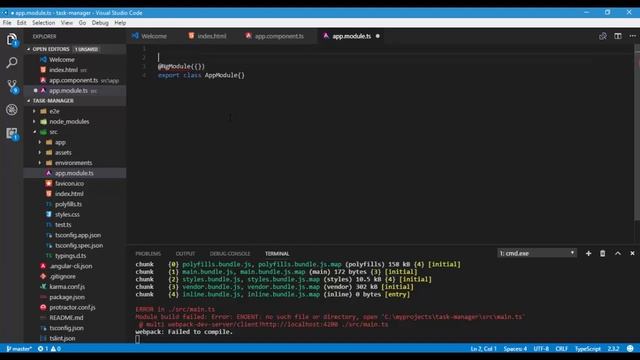
Task: Open styles.css in the file tree
Action: (x=67, y=214)
